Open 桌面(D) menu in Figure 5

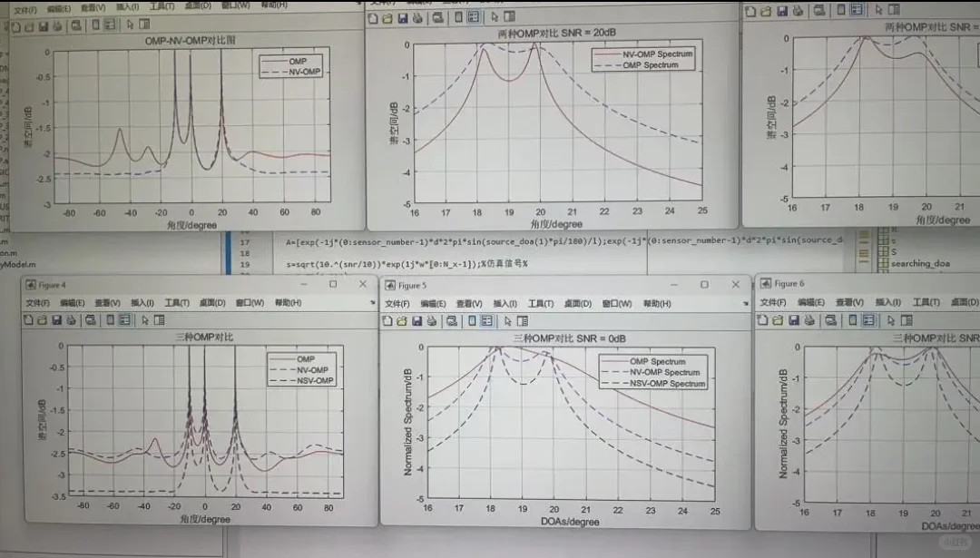[577, 303]
